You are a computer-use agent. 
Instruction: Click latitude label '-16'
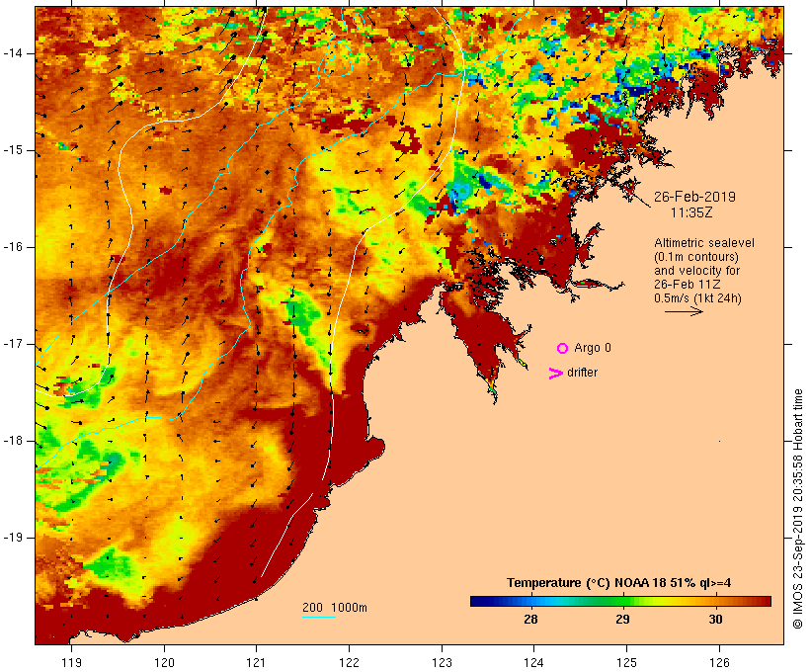point(12,247)
